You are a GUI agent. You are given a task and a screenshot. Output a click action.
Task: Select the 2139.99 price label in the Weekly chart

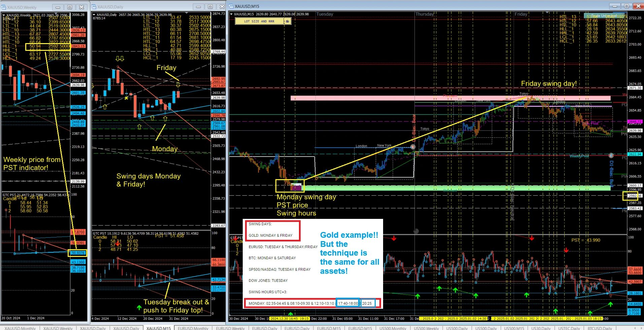pos(78,181)
